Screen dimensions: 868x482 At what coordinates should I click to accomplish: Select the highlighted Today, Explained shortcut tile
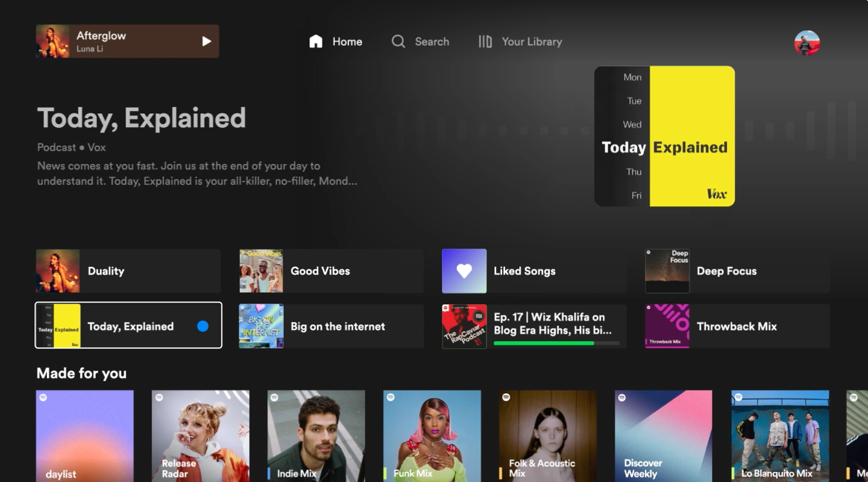tap(128, 325)
